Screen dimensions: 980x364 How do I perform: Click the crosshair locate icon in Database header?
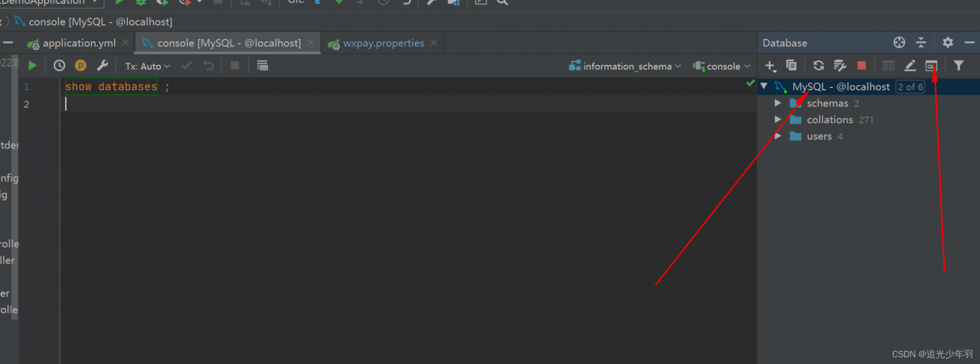point(900,43)
